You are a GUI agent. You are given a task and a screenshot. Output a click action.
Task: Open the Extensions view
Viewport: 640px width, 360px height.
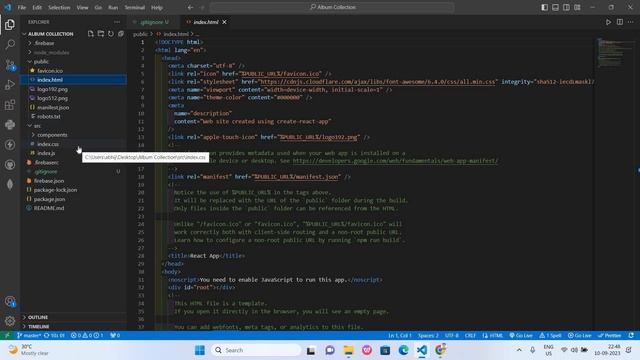point(10,105)
